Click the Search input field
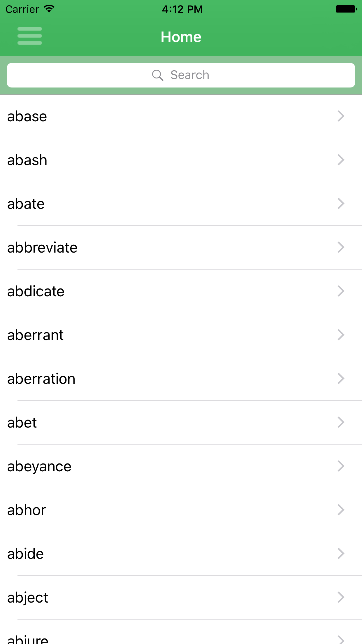 (x=181, y=75)
